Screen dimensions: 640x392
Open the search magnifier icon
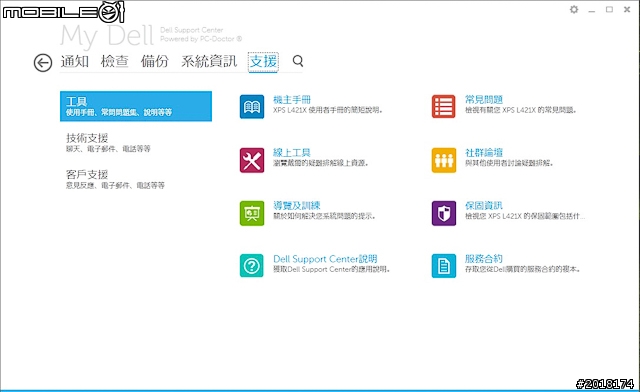298,61
